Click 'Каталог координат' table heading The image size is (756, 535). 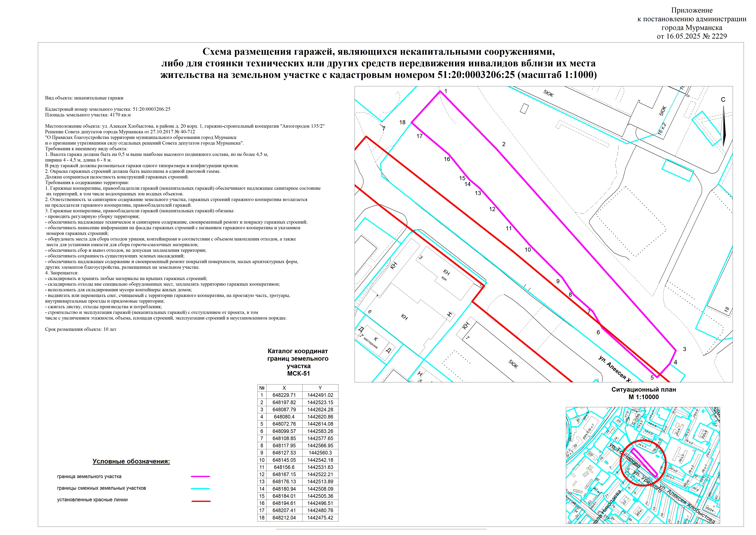click(x=298, y=351)
